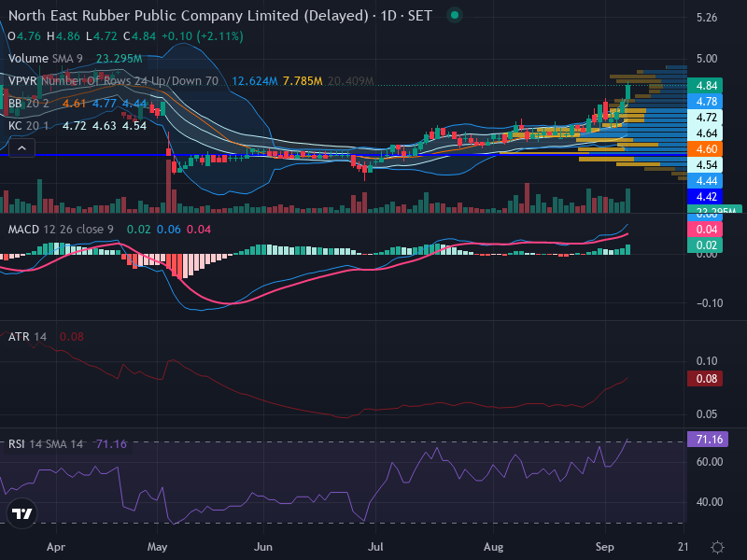Click the purple 71.16 RSI value label
Screen dimensions: 747x560
tap(708, 439)
